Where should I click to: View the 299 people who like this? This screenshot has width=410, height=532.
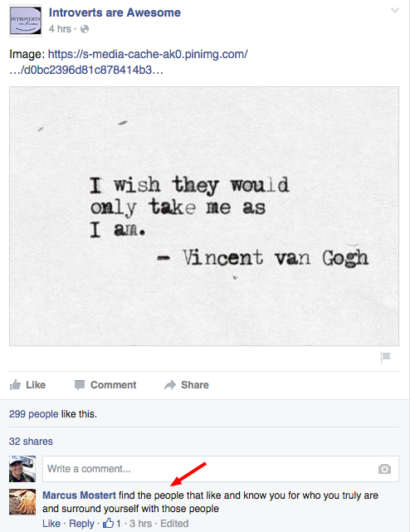click(x=33, y=414)
